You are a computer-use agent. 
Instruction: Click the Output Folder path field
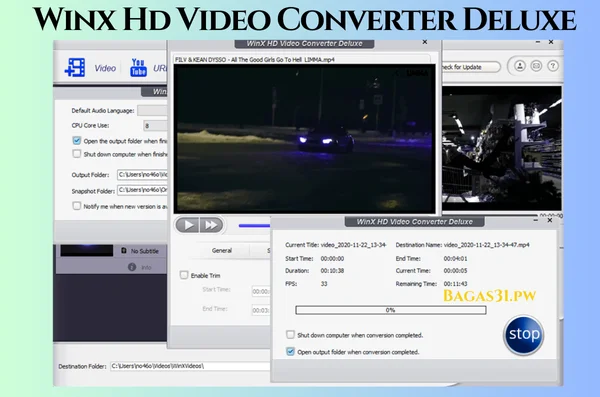pyautogui.click(x=142, y=175)
